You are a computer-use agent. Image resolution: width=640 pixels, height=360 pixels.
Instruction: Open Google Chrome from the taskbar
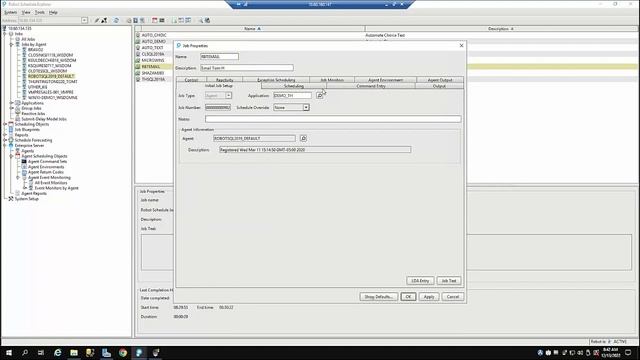123,353
